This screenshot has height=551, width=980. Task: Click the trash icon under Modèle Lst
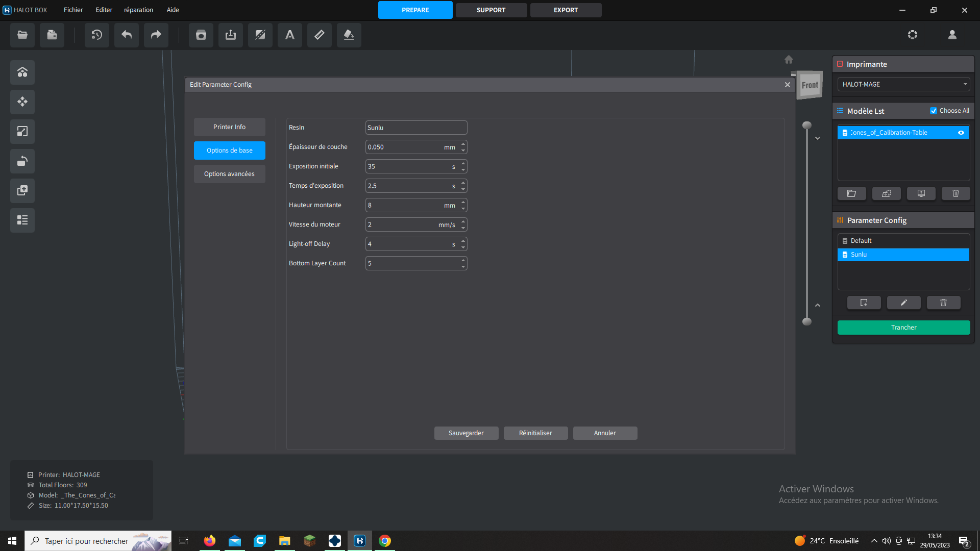coord(955,193)
